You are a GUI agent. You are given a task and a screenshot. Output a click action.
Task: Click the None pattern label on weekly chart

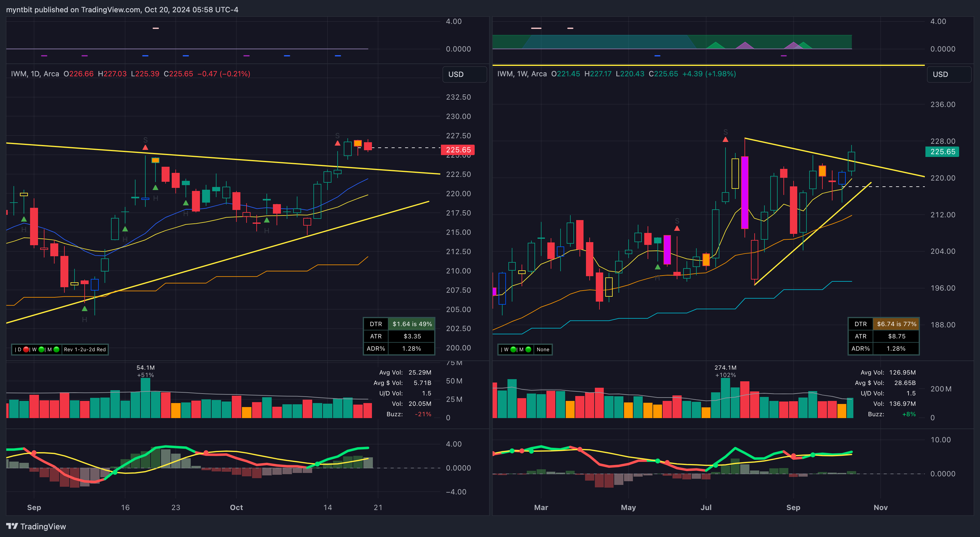(x=543, y=349)
